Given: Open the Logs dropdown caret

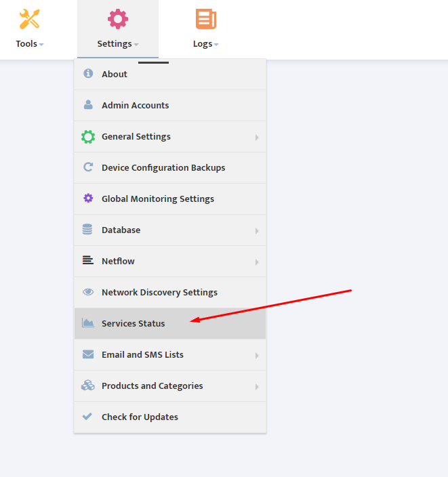Looking at the screenshot, I should click(216, 45).
